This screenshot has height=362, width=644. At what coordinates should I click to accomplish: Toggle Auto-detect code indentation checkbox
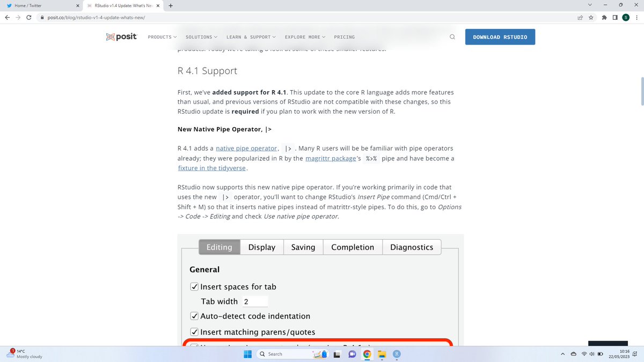tap(195, 316)
